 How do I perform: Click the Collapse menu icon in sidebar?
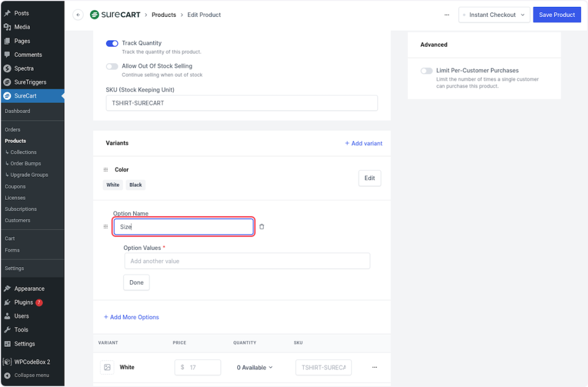point(7,376)
